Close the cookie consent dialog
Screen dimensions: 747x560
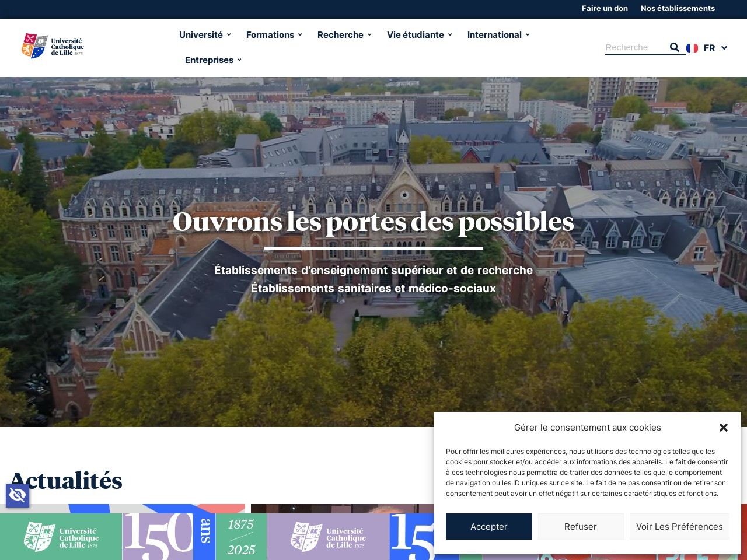724,428
